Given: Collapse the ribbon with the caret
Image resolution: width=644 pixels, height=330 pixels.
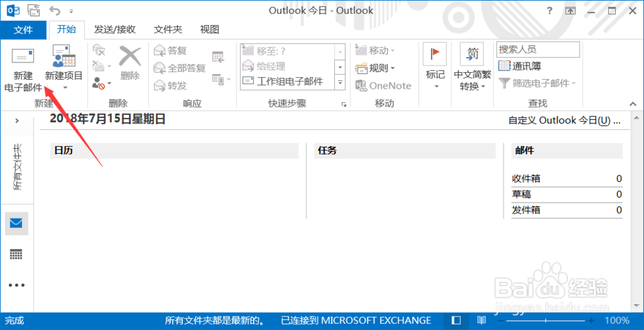Looking at the screenshot, I should [x=633, y=104].
